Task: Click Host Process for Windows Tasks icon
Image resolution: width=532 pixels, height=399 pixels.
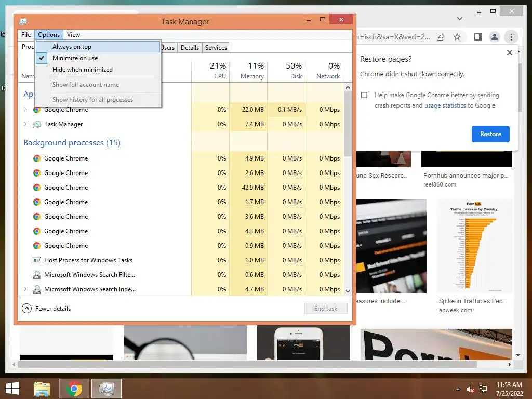Action: click(x=37, y=260)
